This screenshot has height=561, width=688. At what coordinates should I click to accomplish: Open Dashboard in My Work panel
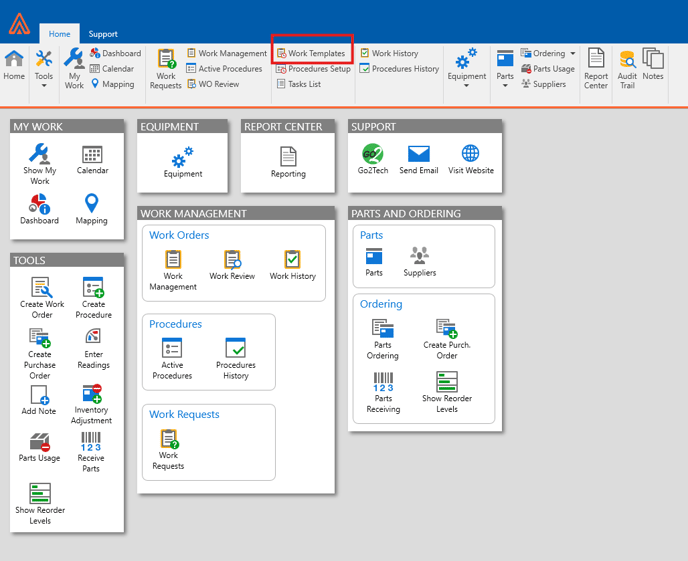click(x=39, y=209)
